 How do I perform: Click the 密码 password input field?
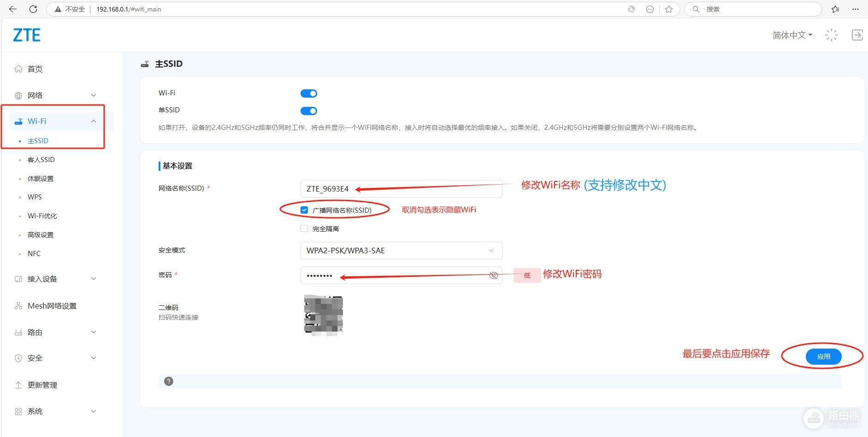point(401,275)
